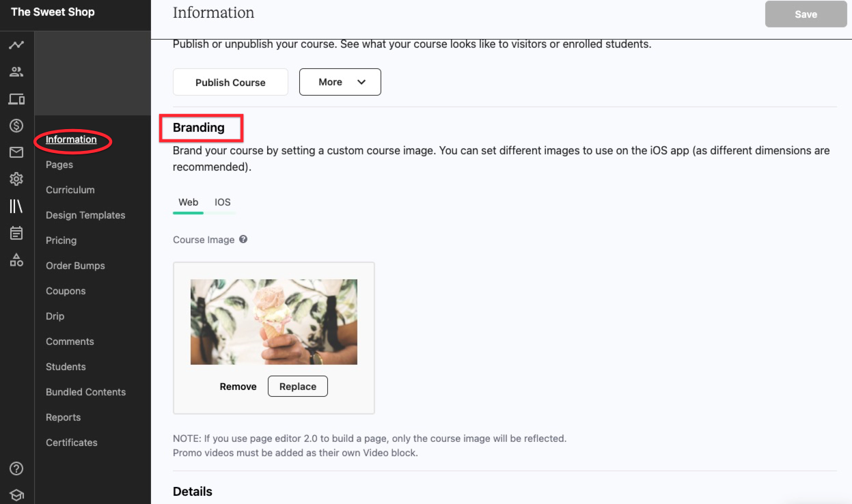852x504 pixels.
Task: Select the Web branding tab
Action: 189,202
